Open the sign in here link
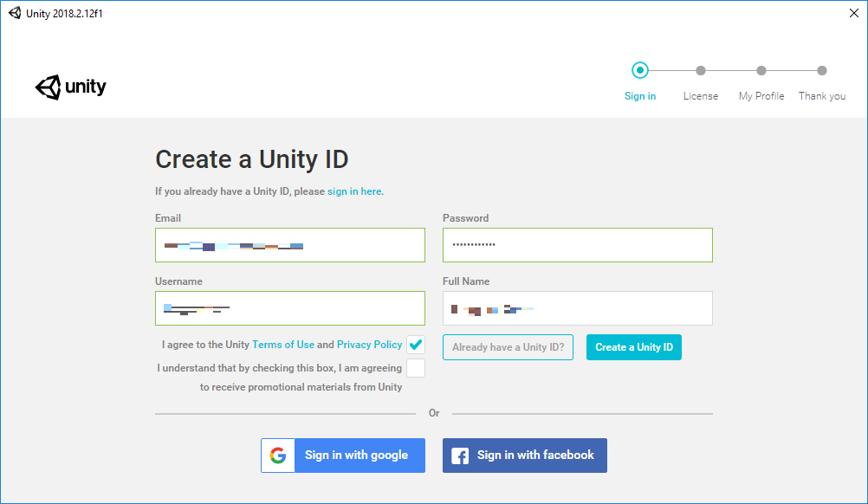Screen dimensions: 868x504 pos(354,191)
